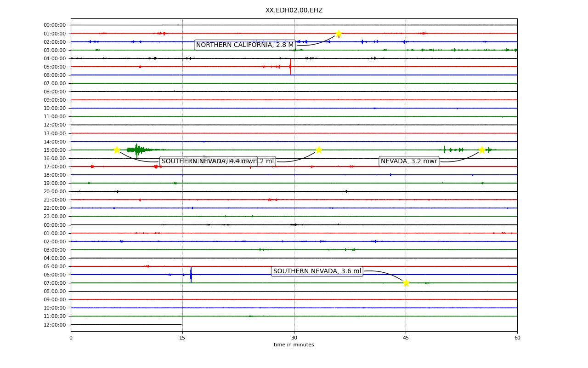The width and height of the screenshot is (588, 368).
Task: Click the leftmost yellow star on 15:00:00 trace
Action: (x=117, y=150)
